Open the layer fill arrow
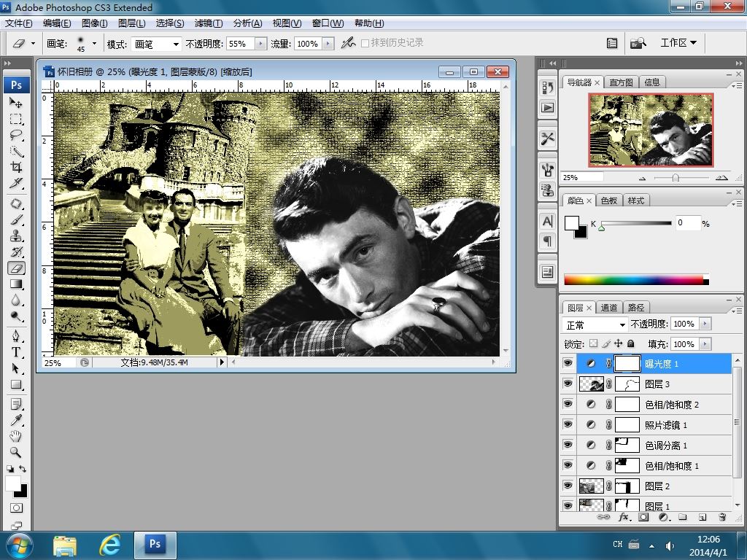This screenshot has width=747, height=560. coord(705,344)
